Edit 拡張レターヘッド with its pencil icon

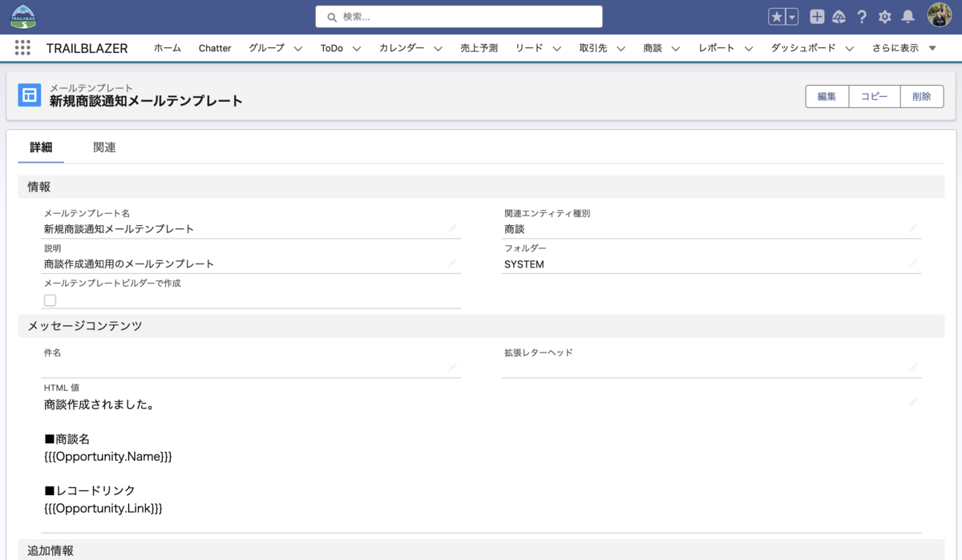[913, 368]
